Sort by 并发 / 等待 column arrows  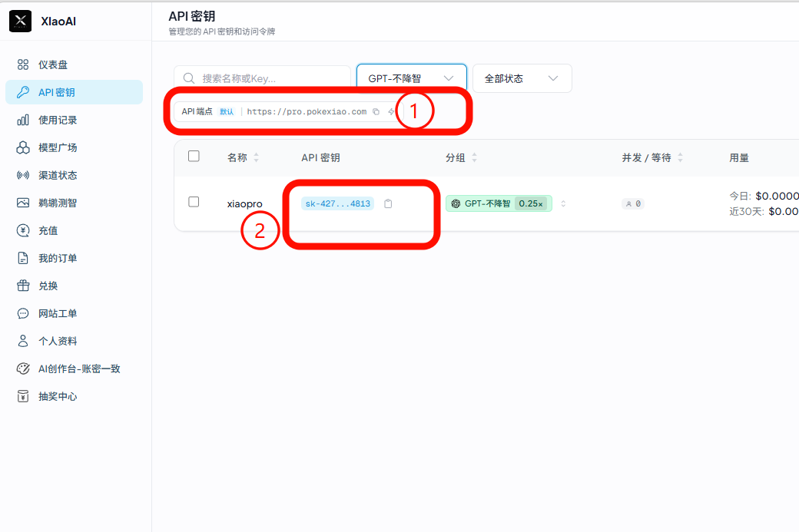[x=680, y=158]
